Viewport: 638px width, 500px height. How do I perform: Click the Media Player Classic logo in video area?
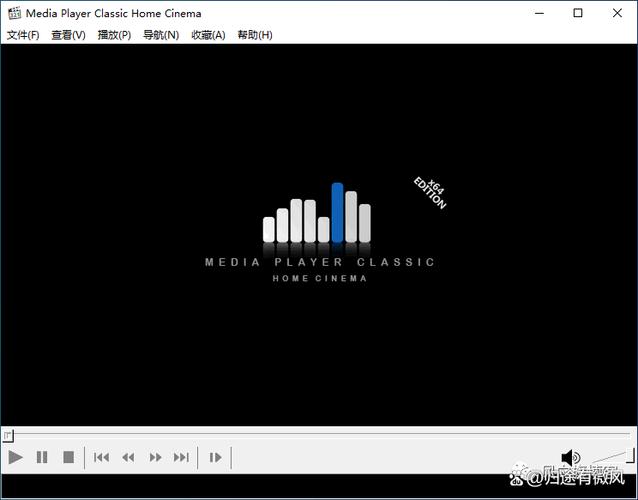[320, 232]
